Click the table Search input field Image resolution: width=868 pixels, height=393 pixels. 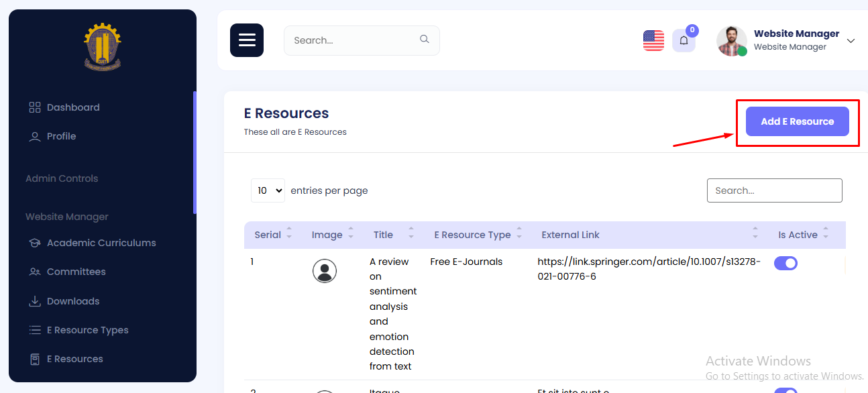pyautogui.click(x=774, y=190)
